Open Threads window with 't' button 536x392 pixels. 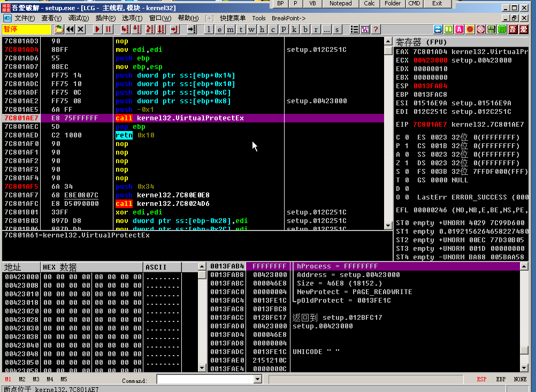pyautogui.click(x=241, y=29)
